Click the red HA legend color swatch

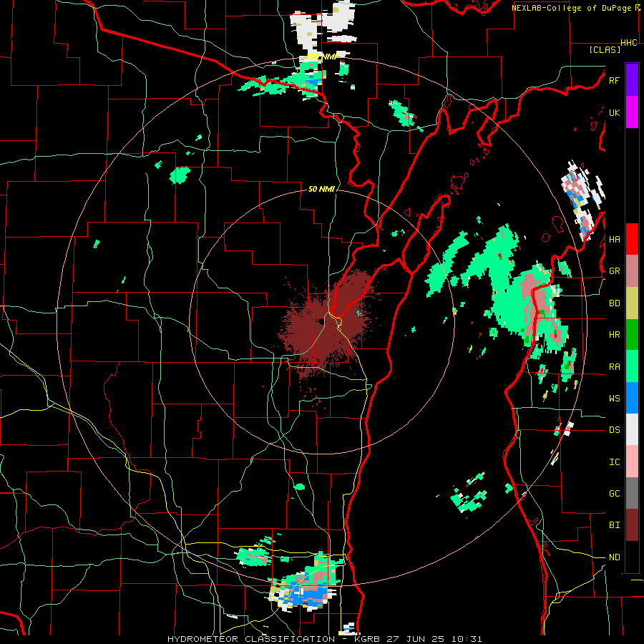click(632, 239)
